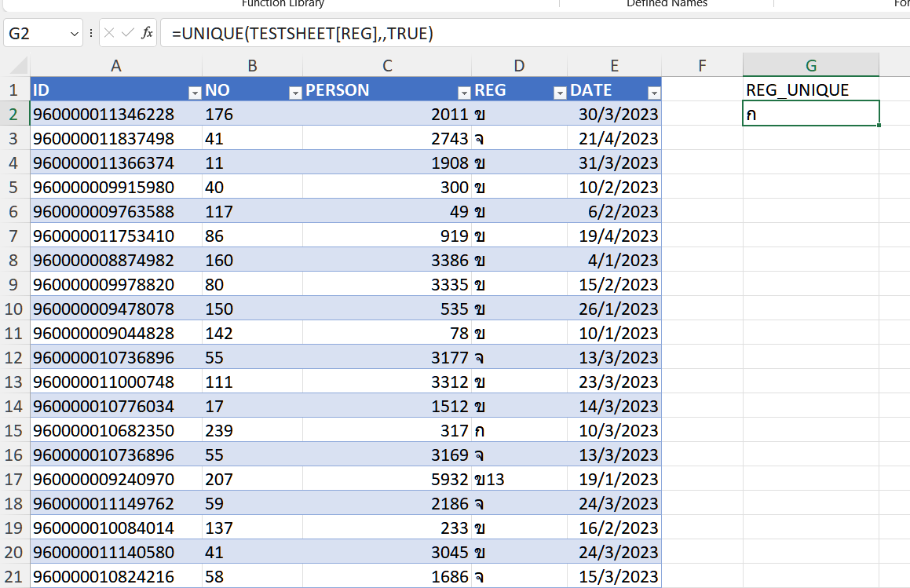
Task: Click the date 30/3/2023
Action: coord(614,115)
